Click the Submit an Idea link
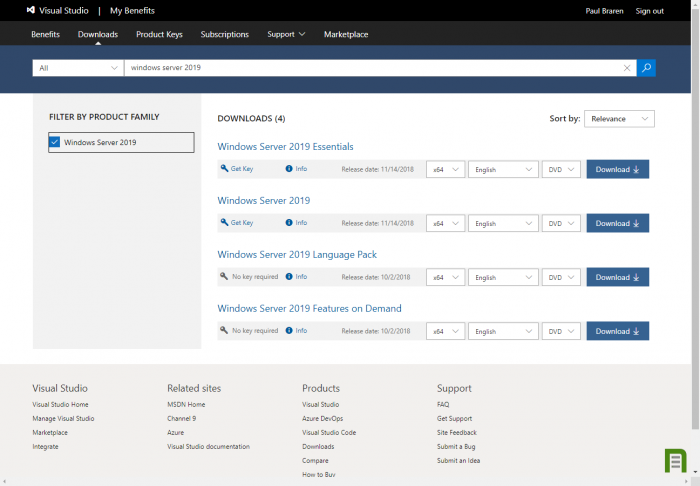The height and width of the screenshot is (486, 700). pos(458,461)
